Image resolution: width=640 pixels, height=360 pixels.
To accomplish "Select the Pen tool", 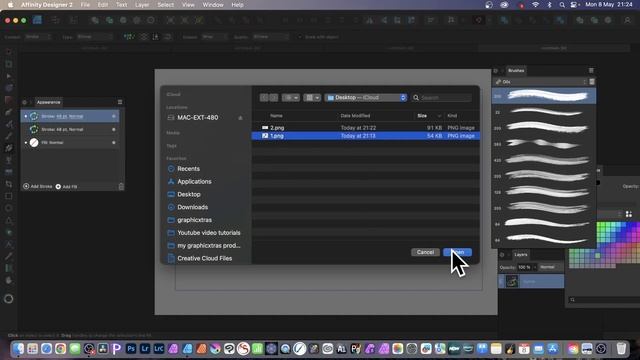I will pos(9,112).
